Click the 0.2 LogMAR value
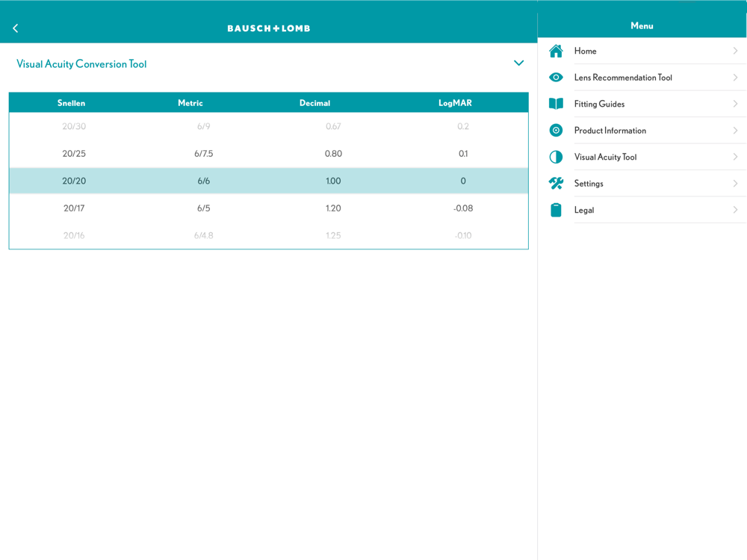The height and width of the screenshot is (560, 747). 463,126
